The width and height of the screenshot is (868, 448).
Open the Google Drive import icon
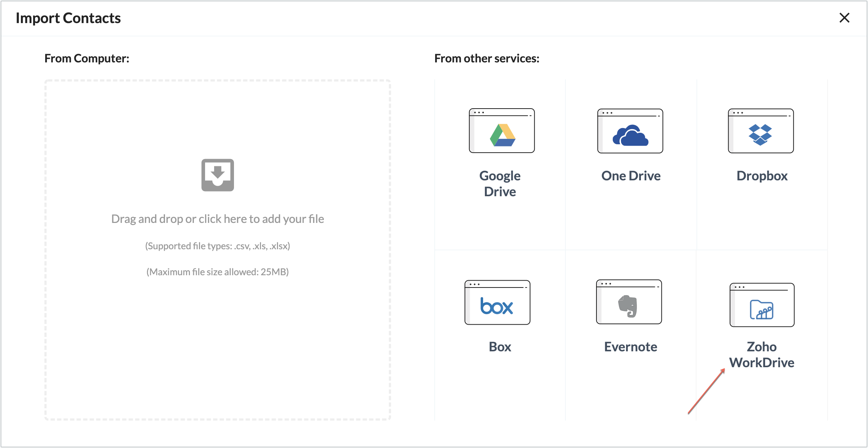[502, 131]
